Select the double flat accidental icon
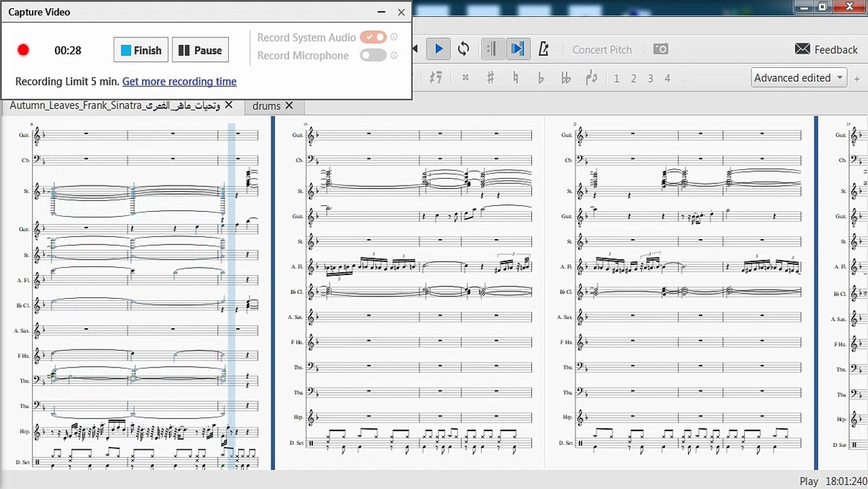 pyautogui.click(x=565, y=78)
